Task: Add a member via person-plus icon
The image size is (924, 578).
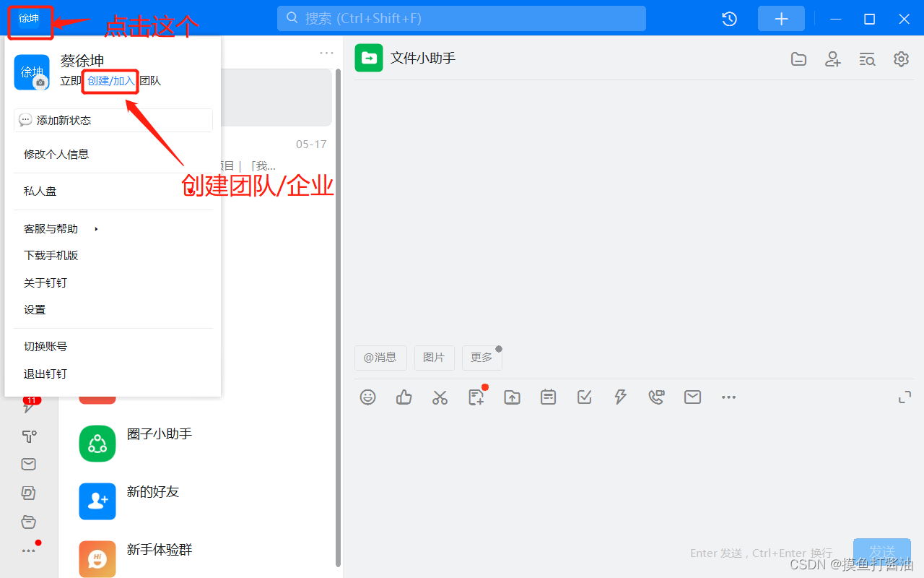Action: 833,59
